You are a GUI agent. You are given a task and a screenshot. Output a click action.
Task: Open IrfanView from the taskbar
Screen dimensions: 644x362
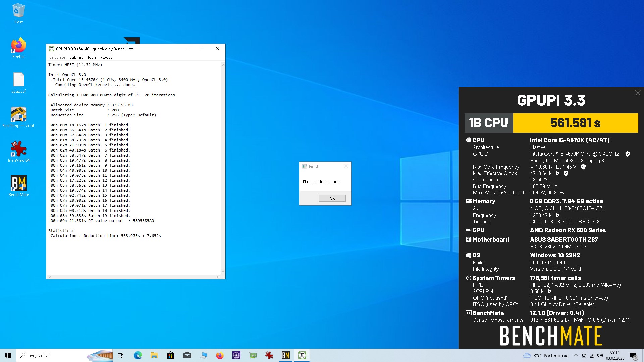(x=269, y=355)
